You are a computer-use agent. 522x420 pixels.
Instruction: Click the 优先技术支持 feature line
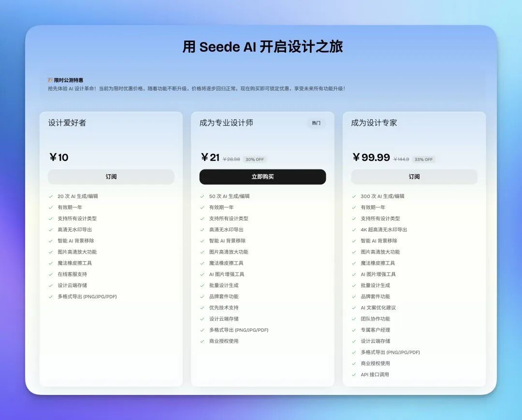tap(224, 308)
